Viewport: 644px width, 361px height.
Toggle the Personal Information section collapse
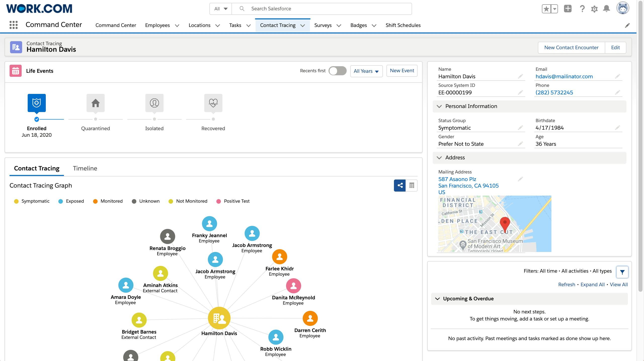(x=439, y=106)
